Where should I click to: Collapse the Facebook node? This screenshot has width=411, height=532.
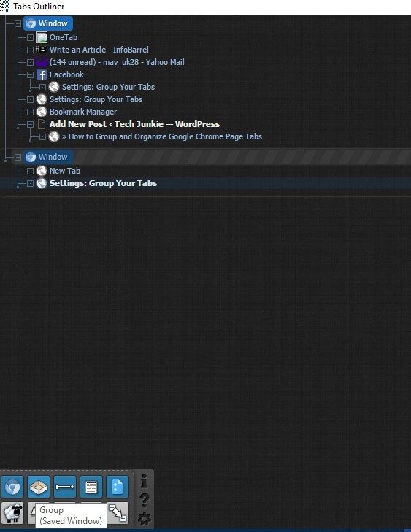pyautogui.click(x=30, y=74)
